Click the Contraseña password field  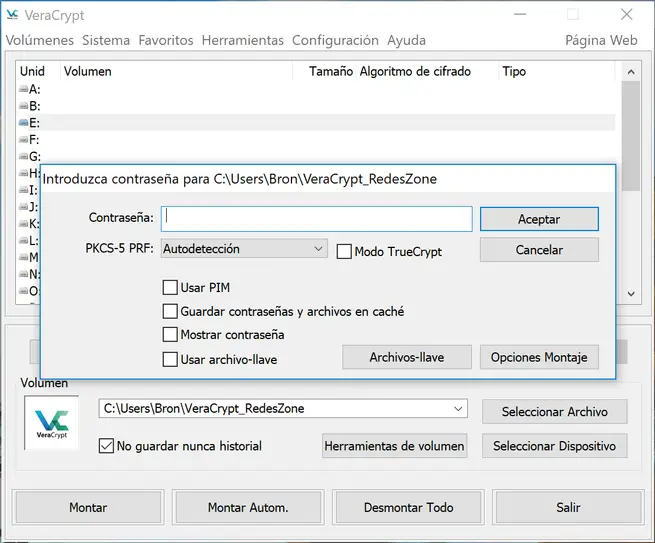coord(317,219)
